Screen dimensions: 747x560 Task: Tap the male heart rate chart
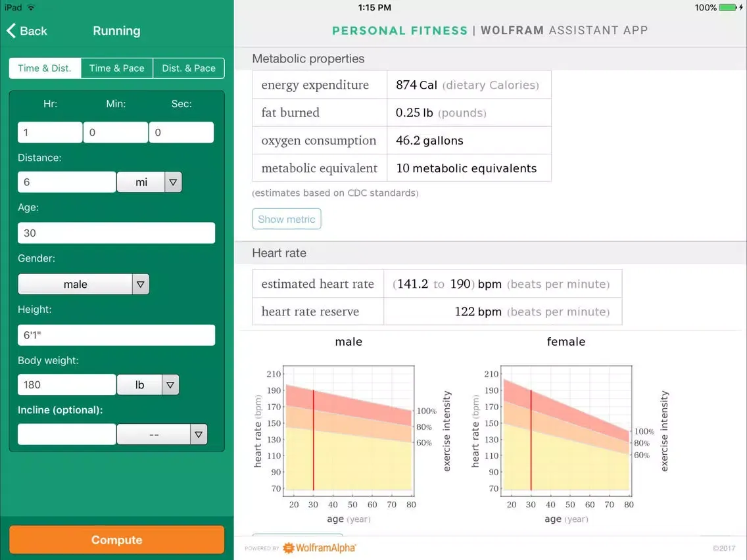[x=349, y=431]
